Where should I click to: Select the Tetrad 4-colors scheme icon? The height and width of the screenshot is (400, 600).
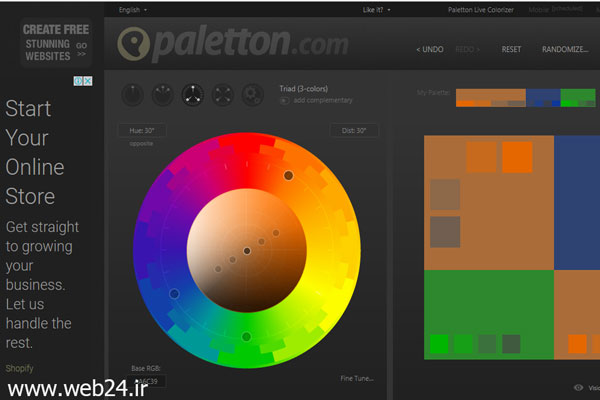tap(223, 95)
